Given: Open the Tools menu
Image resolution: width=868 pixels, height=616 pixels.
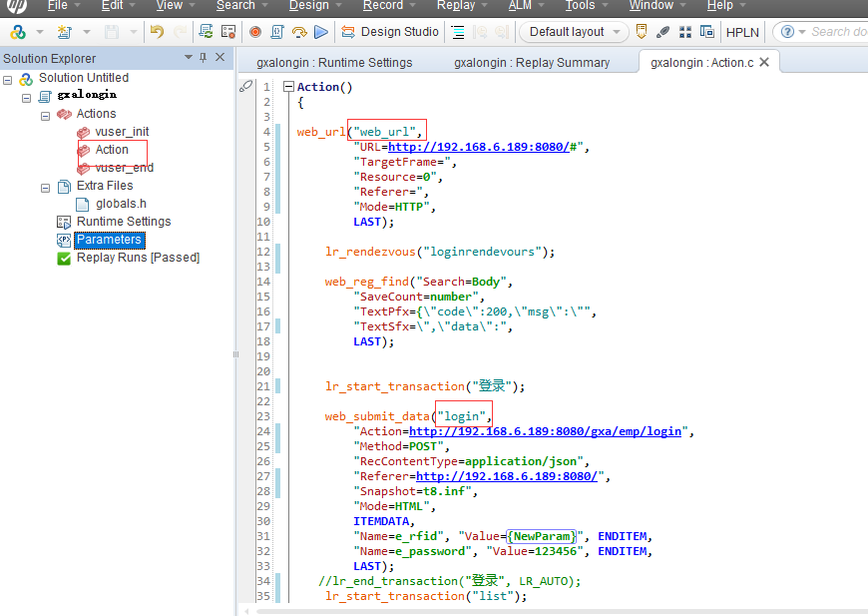Looking at the screenshot, I should click(x=580, y=6).
